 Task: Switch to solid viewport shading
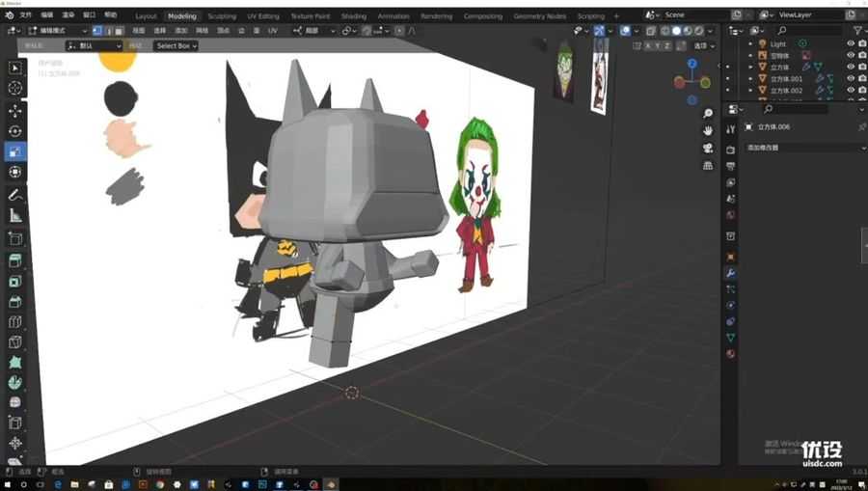click(676, 31)
